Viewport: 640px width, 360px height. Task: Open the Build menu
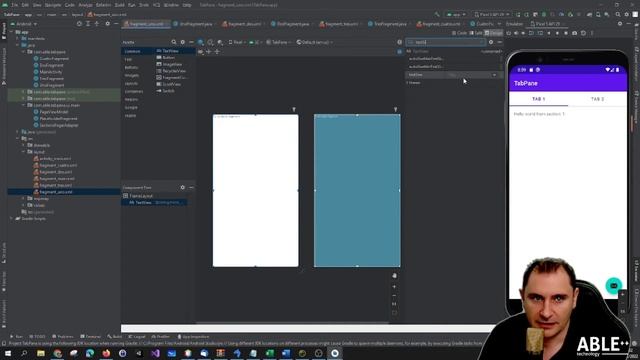pos(120,5)
